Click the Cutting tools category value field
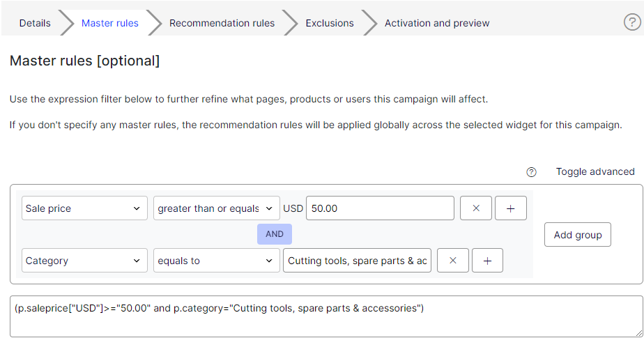The width and height of the screenshot is (644, 338). click(x=357, y=261)
